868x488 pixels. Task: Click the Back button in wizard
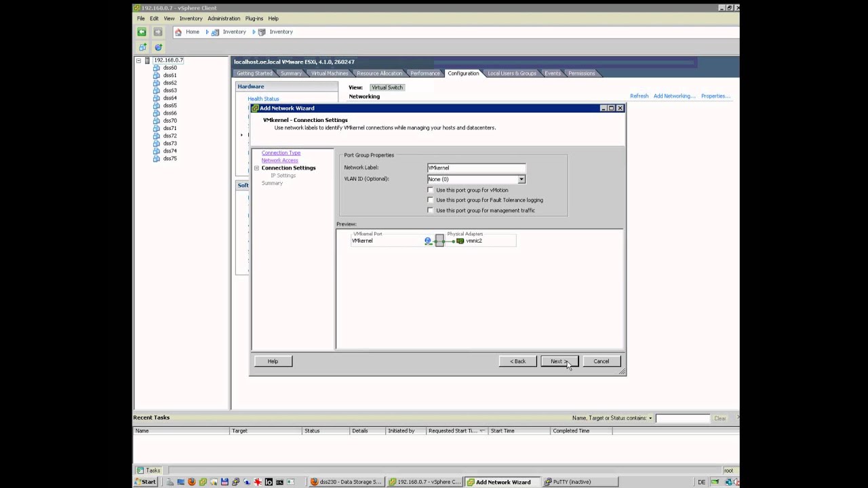[x=518, y=361]
